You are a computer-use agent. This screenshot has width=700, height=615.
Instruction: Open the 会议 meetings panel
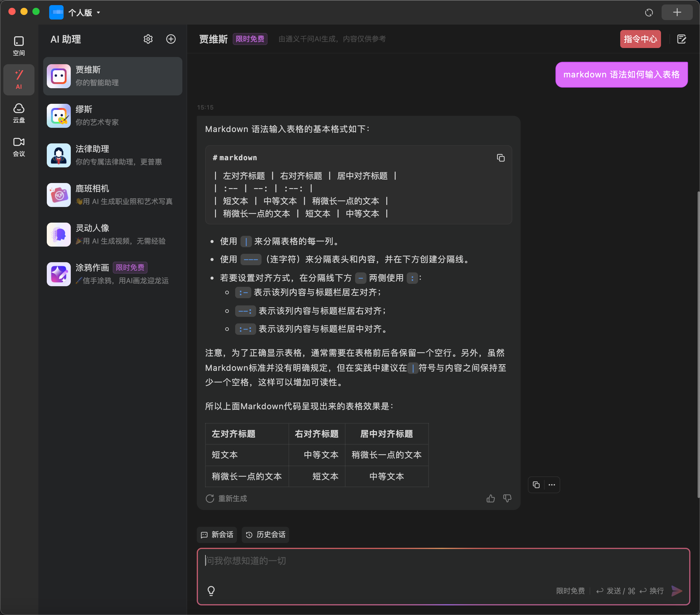click(x=19, y=147)
